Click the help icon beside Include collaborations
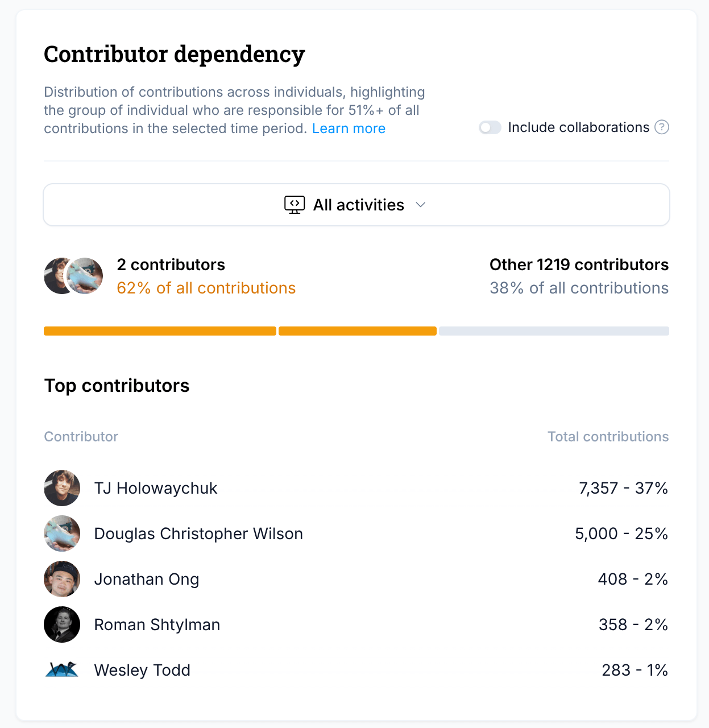 (x=662, y=127)
